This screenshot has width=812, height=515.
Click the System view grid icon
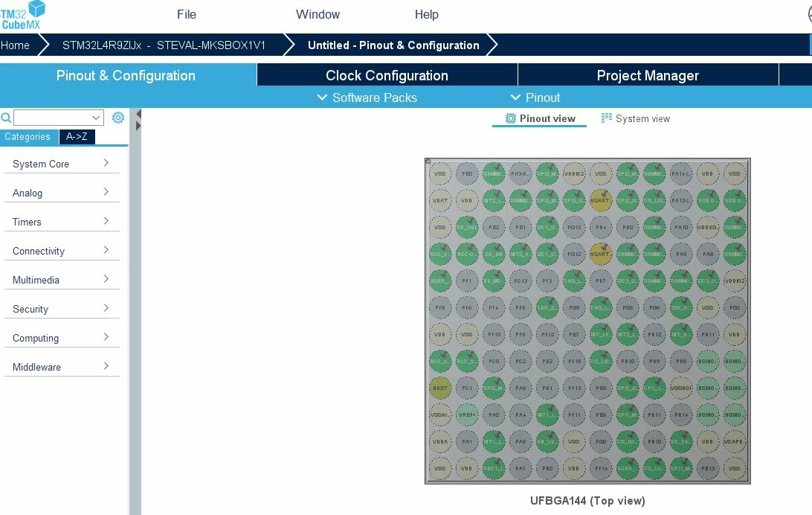coord(606,118)
